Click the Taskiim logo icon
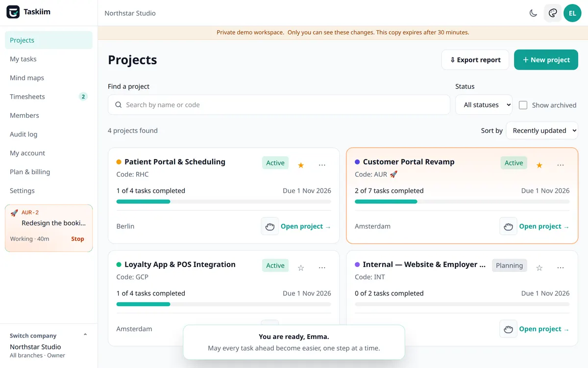The height and width of the screenshot is (368, 588). [13, 12]
